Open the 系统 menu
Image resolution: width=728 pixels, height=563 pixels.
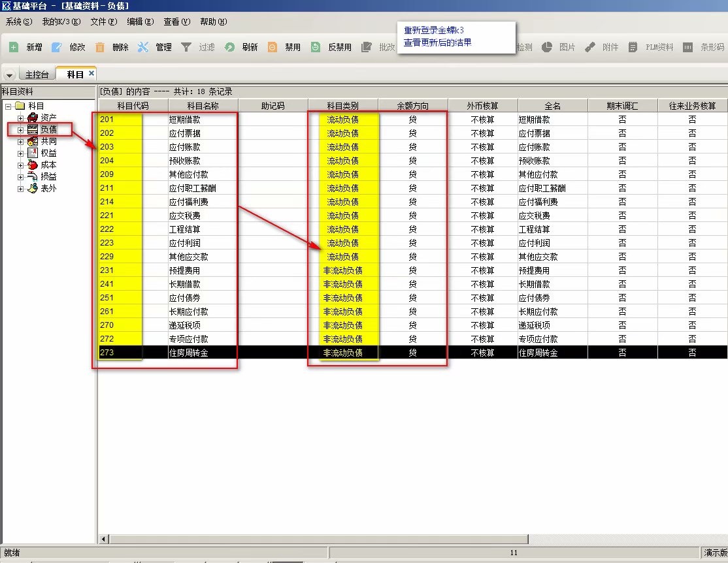[x=18, y=22]
